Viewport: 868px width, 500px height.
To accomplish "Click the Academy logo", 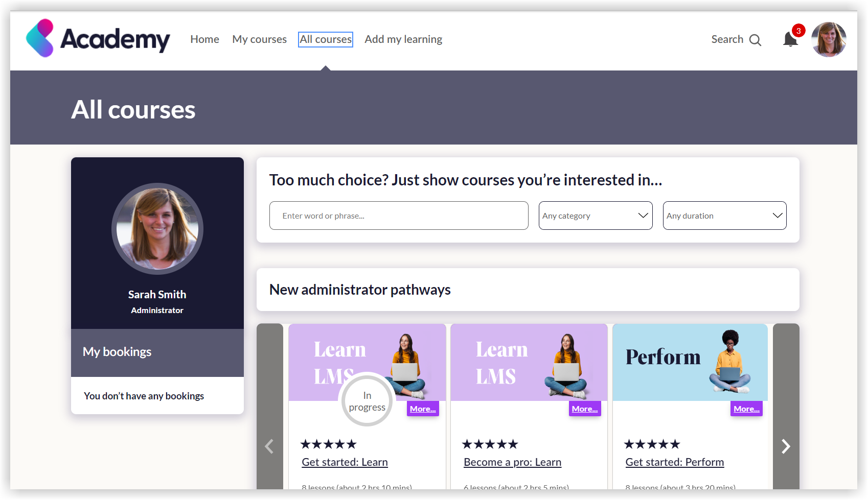I will [x=98, y=39].
